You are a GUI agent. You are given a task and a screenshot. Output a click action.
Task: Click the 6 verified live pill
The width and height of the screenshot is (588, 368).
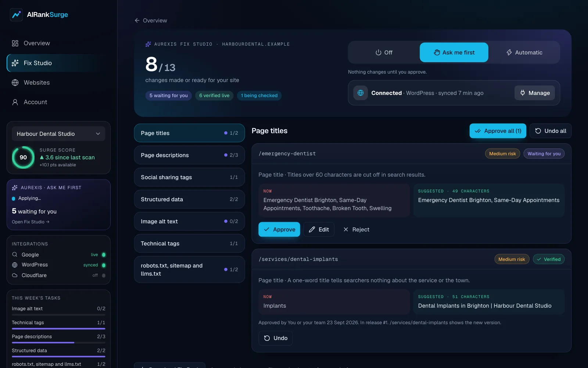pyautogui.click(x=214, y=96)
